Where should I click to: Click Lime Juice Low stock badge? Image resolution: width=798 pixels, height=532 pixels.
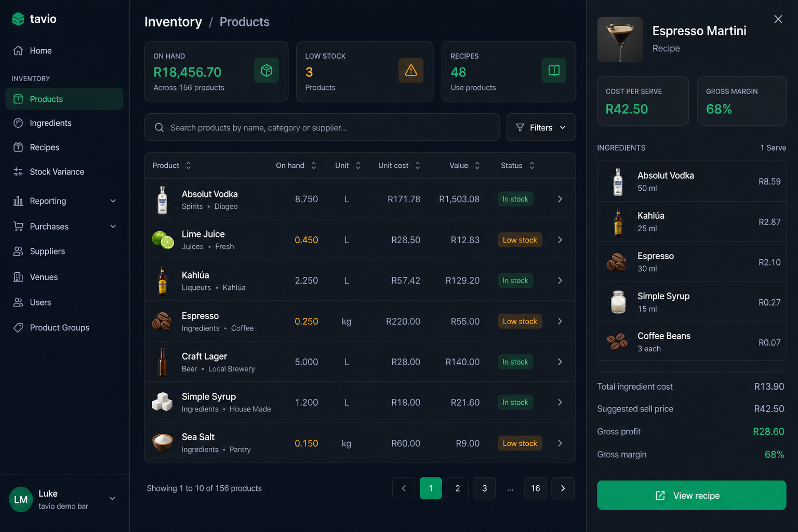click(x=520, y=240)
